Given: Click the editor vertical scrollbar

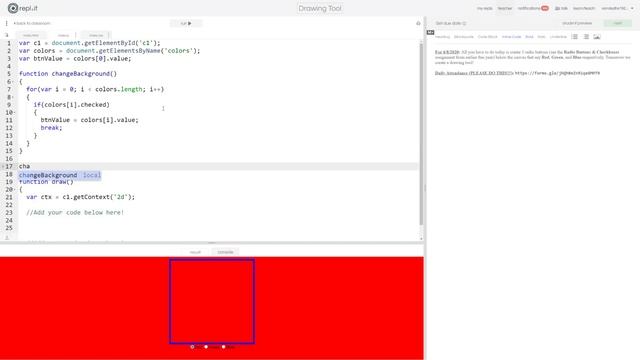Looking at the screenshot, I should point(421,135).
